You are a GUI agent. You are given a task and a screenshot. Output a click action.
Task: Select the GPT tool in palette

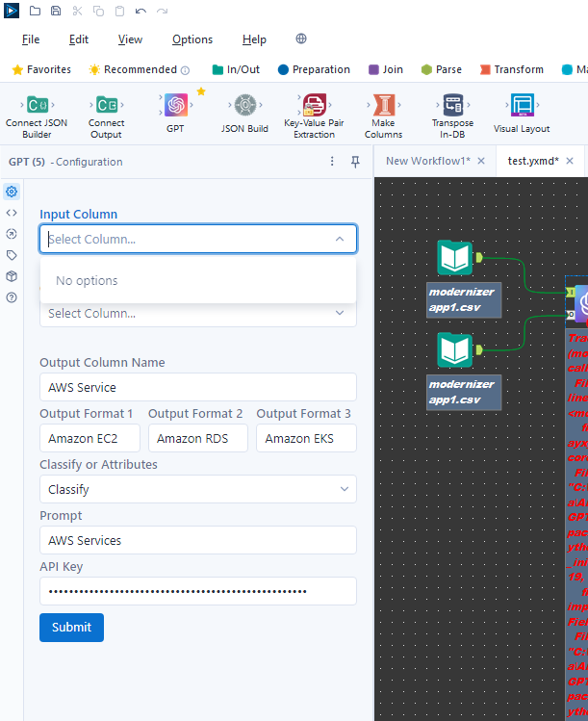click(x=175, y=114)
